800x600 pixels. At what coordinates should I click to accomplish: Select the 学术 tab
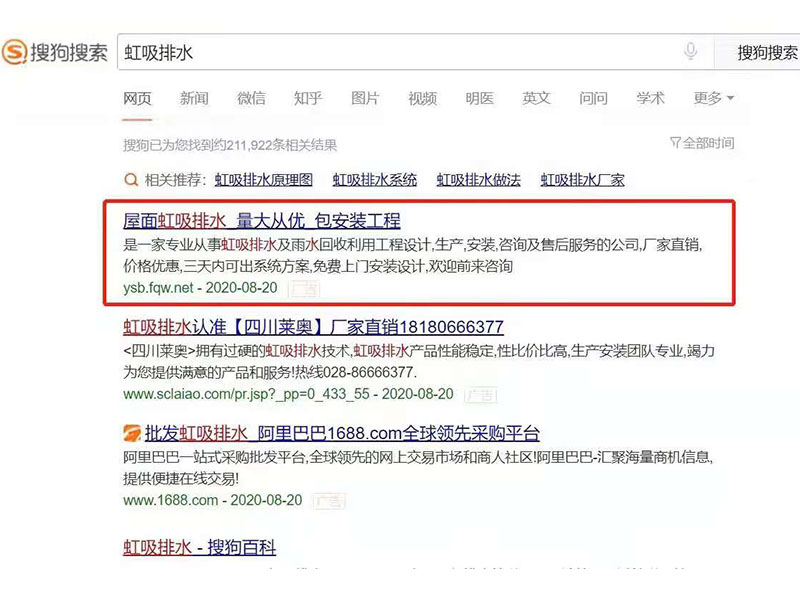pyautogui.click(x=651, y=98)
